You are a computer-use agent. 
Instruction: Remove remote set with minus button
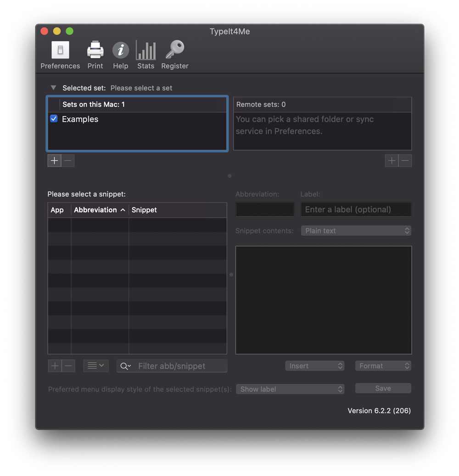tap(405, 161)
